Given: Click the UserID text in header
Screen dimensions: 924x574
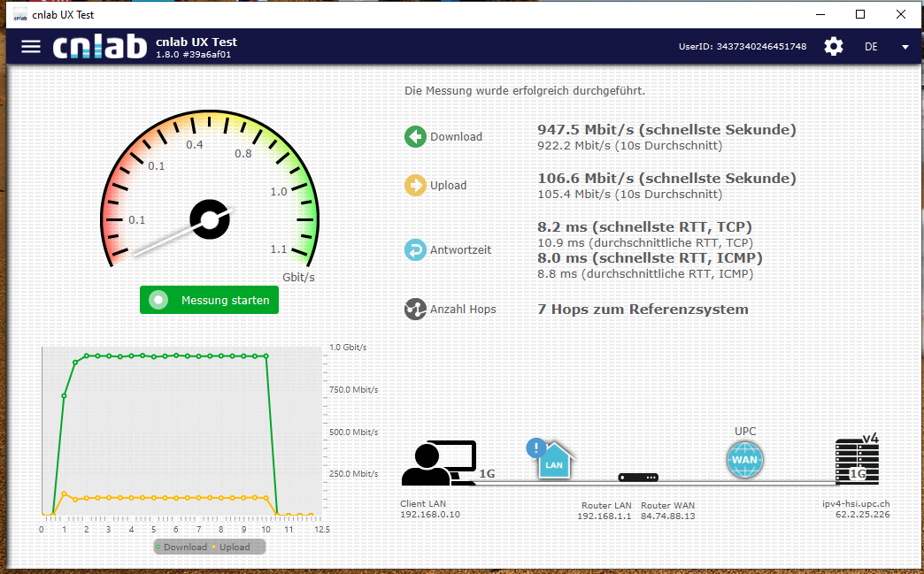Looking at the screenshot, I should pyautogui.click(x=742, y=47).
